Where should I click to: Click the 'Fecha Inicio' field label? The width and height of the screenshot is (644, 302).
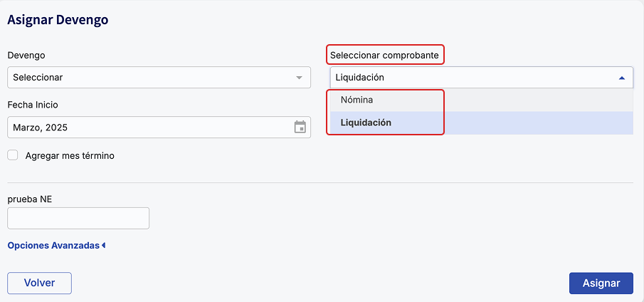click(x=33, y=105)
